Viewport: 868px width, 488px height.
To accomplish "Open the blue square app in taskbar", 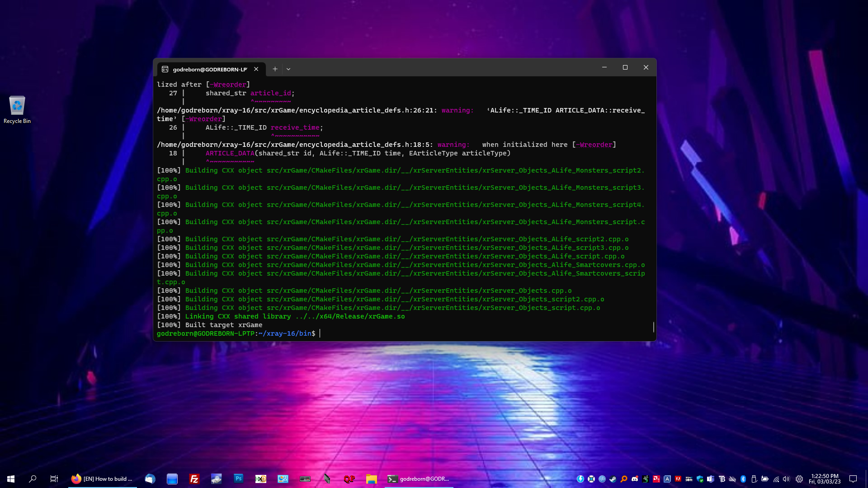I will pyautogui.click(x=172, y=479).
